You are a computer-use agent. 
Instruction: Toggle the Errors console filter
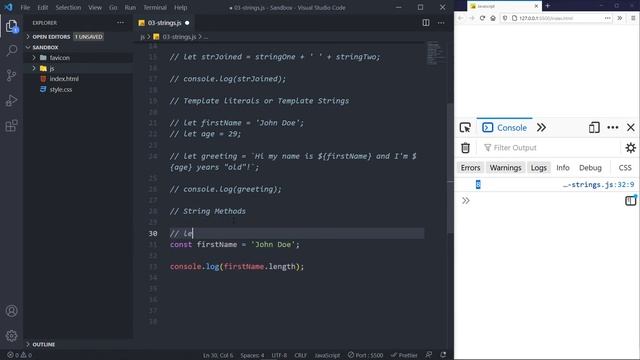[470, 168]
